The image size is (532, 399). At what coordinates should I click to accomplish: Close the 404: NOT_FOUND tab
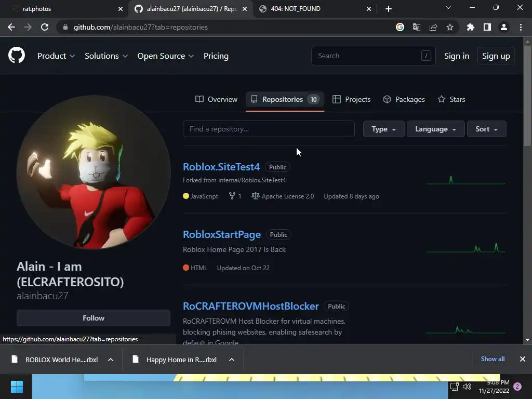tap(369, 9)
